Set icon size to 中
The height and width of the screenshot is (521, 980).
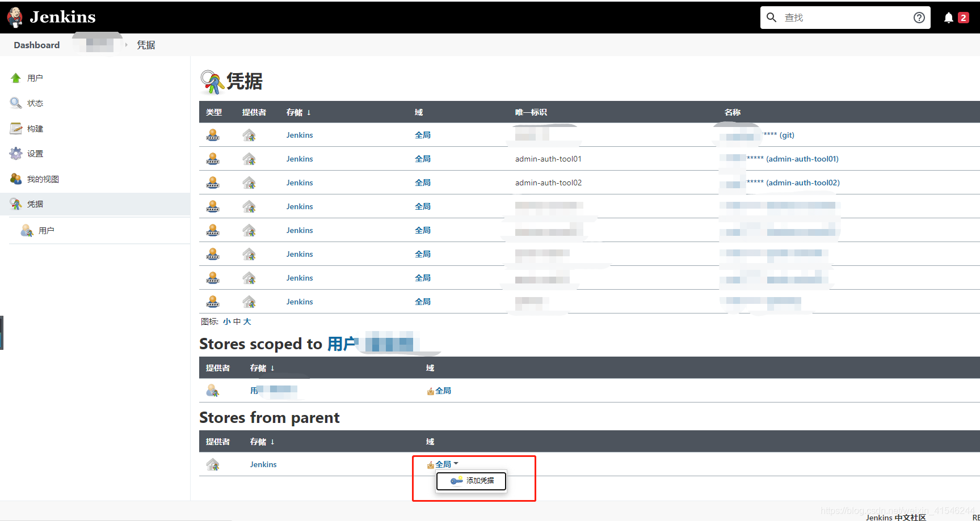tap(237, 321)
